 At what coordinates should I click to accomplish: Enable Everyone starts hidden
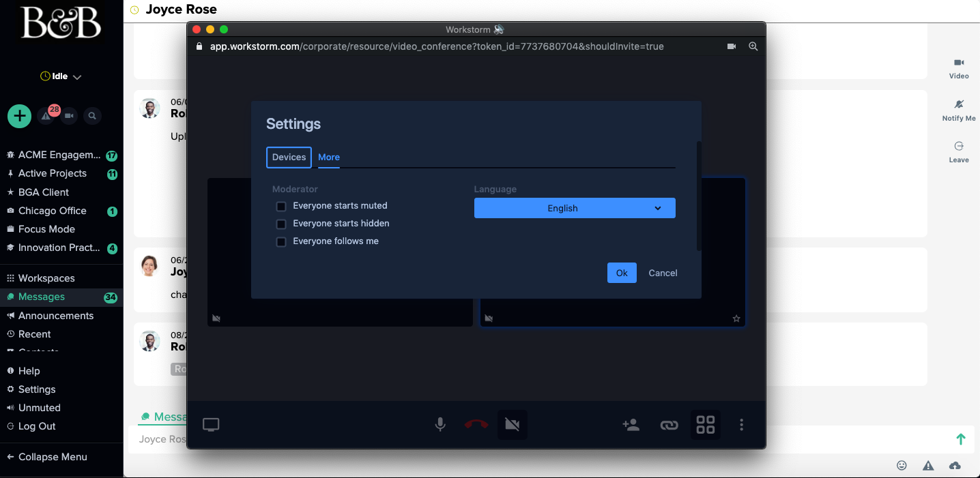pos(280,224)
